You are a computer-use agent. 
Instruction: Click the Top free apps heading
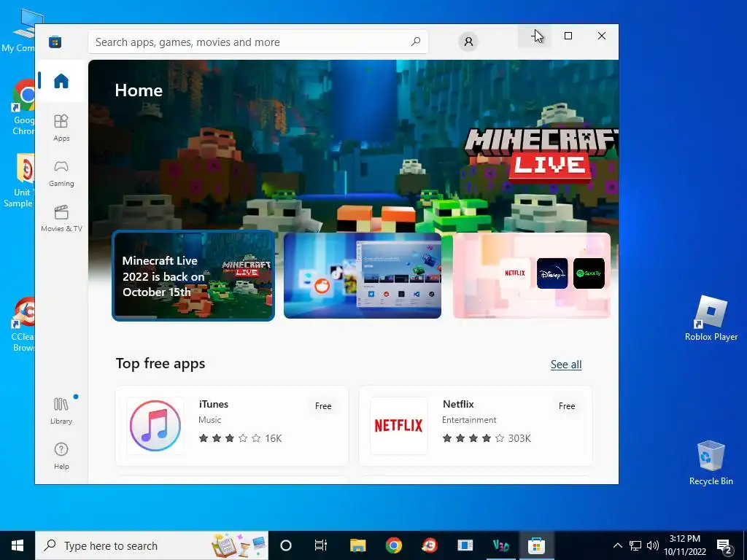[160, 364]
